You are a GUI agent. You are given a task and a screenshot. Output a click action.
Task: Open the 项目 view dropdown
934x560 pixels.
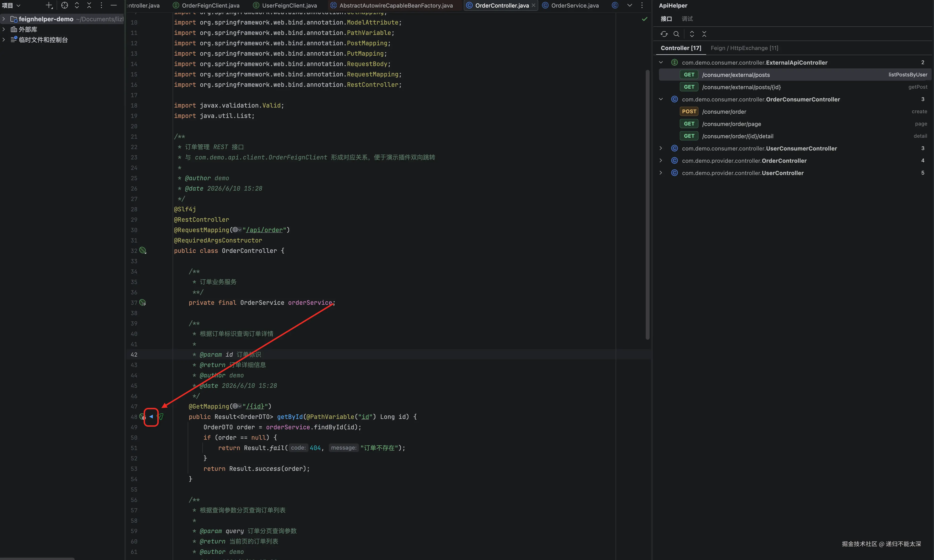point(11,5)
